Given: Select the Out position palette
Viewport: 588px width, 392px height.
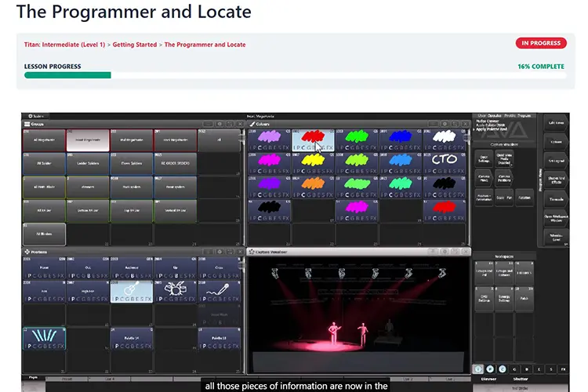Looking at the screenshot, I should 88,268.
